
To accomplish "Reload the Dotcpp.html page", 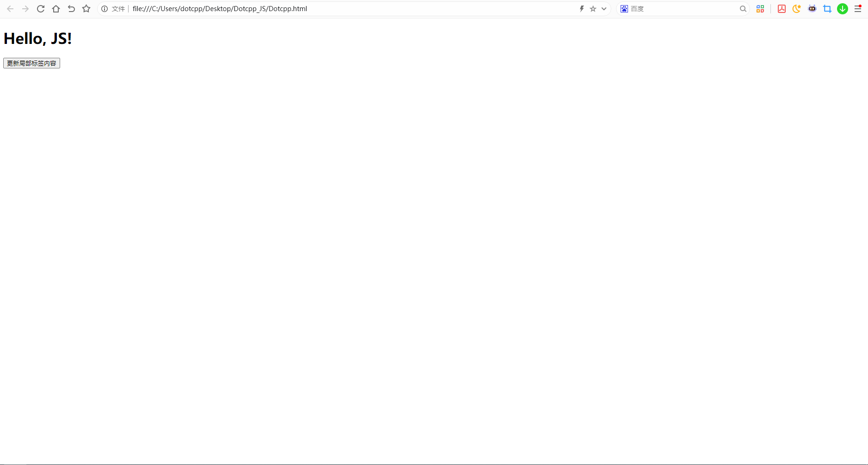I will pyautogui.click(x=41, y=8).
